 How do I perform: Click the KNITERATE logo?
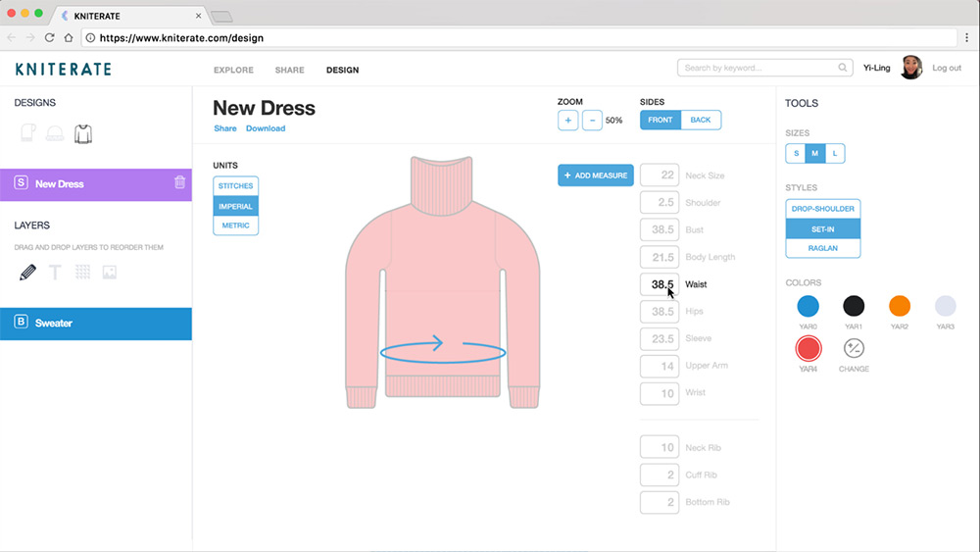point(63,69)
